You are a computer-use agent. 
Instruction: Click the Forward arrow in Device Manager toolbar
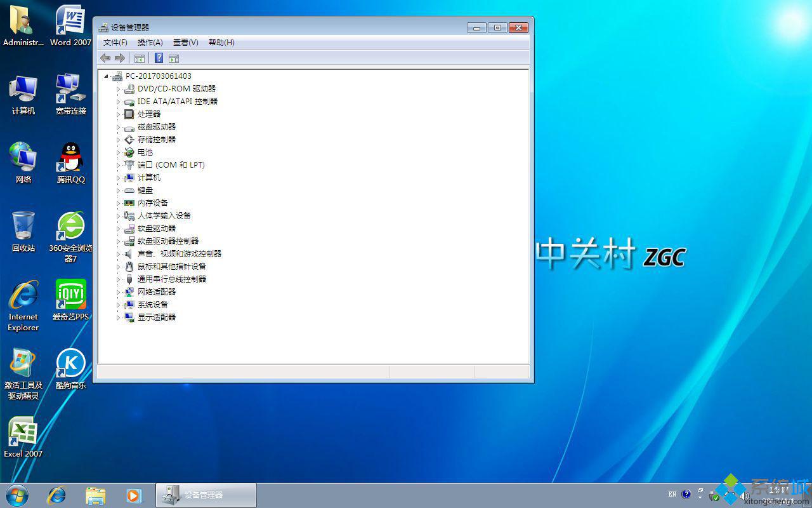(x=119, y=58)
